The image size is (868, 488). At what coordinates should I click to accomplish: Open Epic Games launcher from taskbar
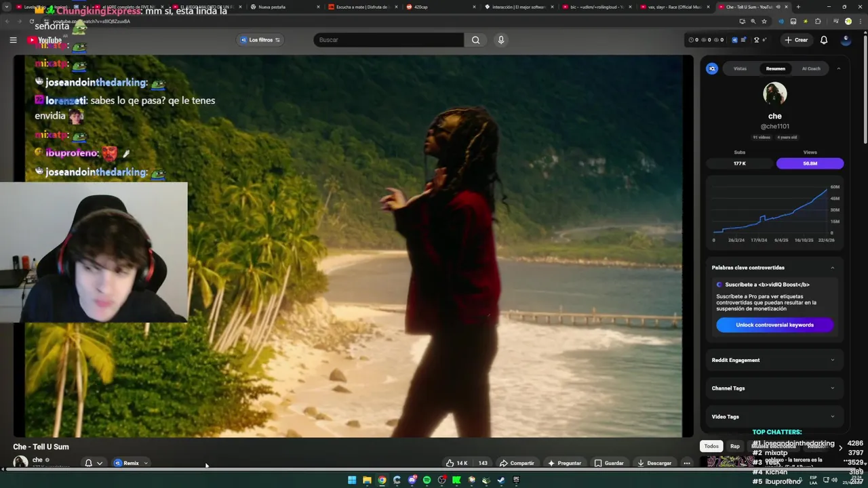click(x=516, y=480)
